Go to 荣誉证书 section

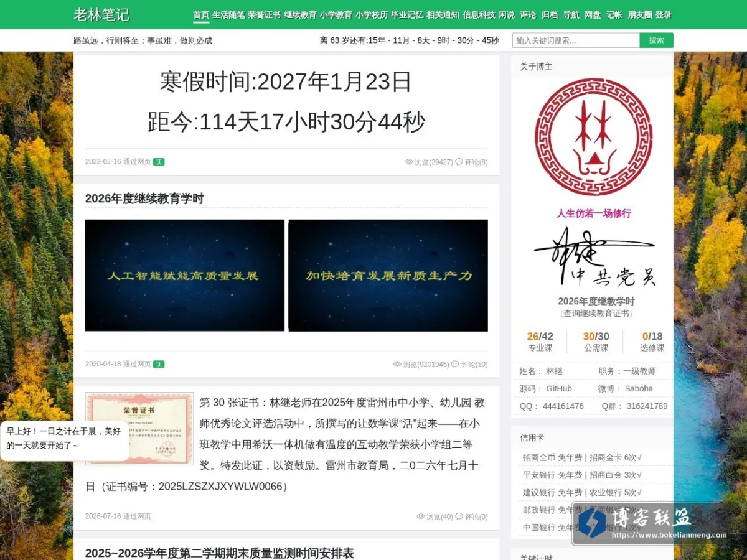coord(264,15)
